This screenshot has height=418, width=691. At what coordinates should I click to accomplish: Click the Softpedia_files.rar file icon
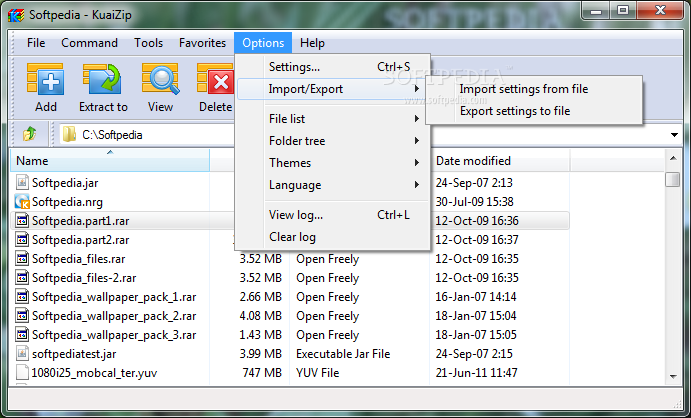[x=22, y=259]
